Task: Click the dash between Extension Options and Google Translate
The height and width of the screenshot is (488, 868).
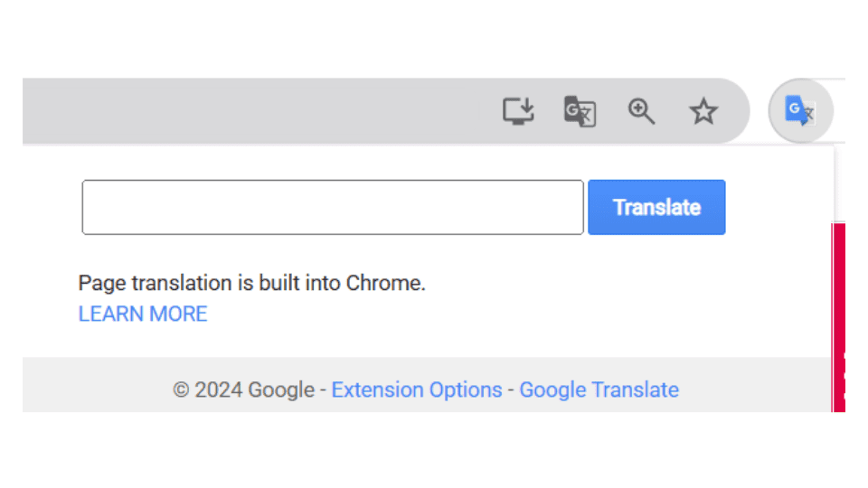Action: pyautogui.click(x=511, y=389)
